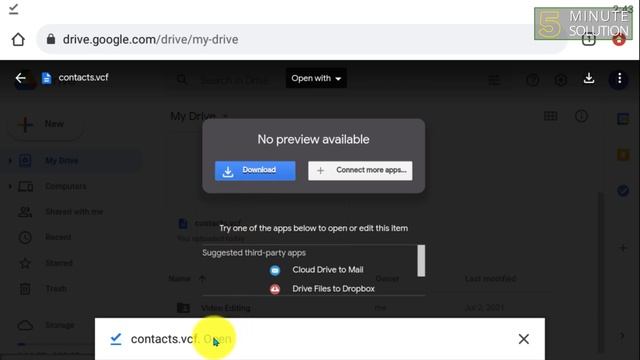The image size is (640, 360).
Task: Open Storage in sidebar
Action: pos(60,325)
